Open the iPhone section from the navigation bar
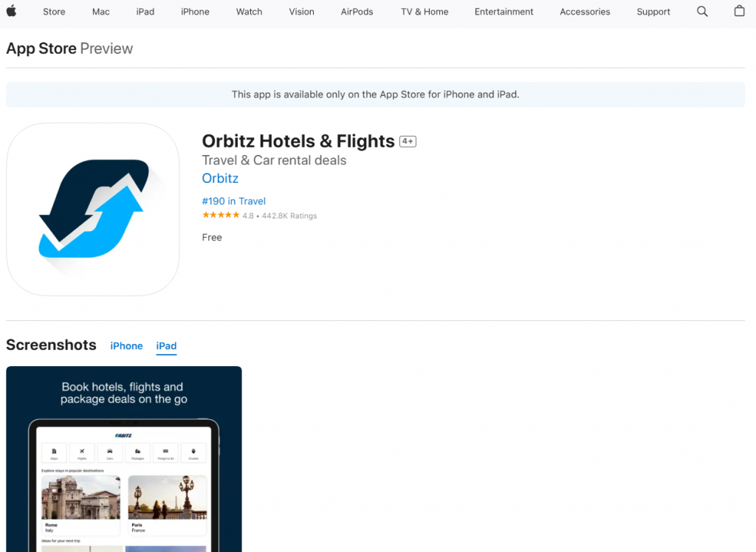Image resolution: width=756 pixels, height=552 pixels. tap(195, 12)
